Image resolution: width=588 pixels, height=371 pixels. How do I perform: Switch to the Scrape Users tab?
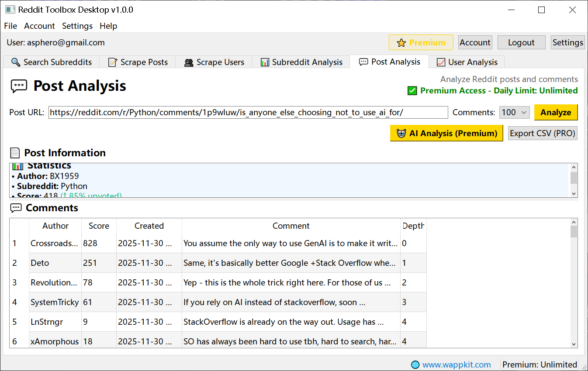tap(214, 62)
